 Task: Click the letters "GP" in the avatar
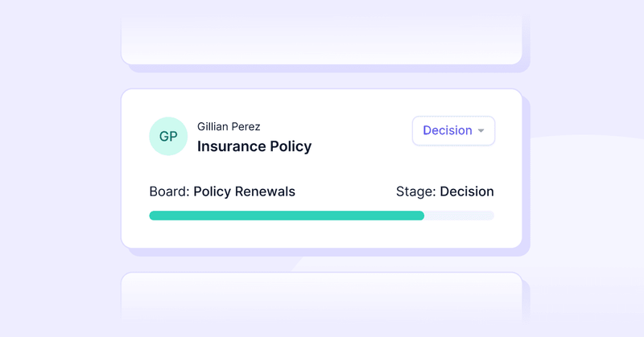click(x=168, y=137)
